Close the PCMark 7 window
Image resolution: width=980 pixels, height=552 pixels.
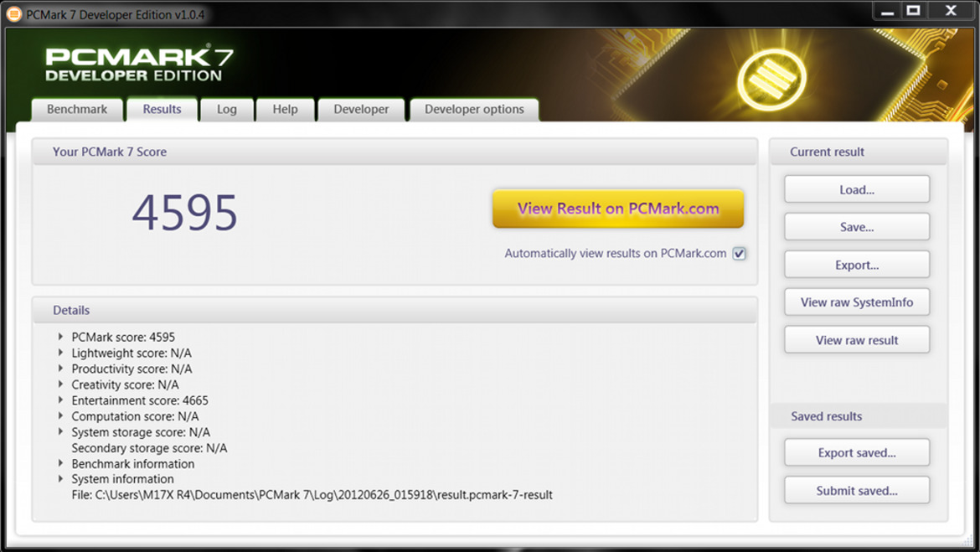click(x=951, y=11)
